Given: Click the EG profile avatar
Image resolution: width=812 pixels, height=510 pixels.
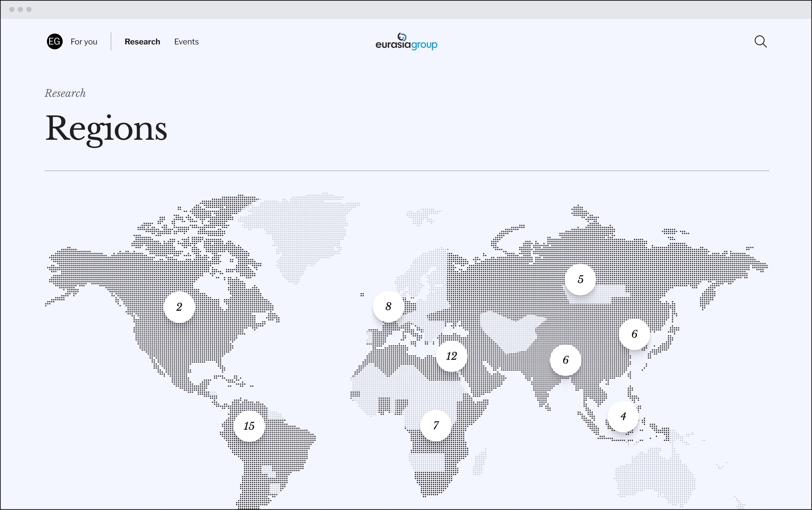Looking at the screenshot, I should point(55,41).
